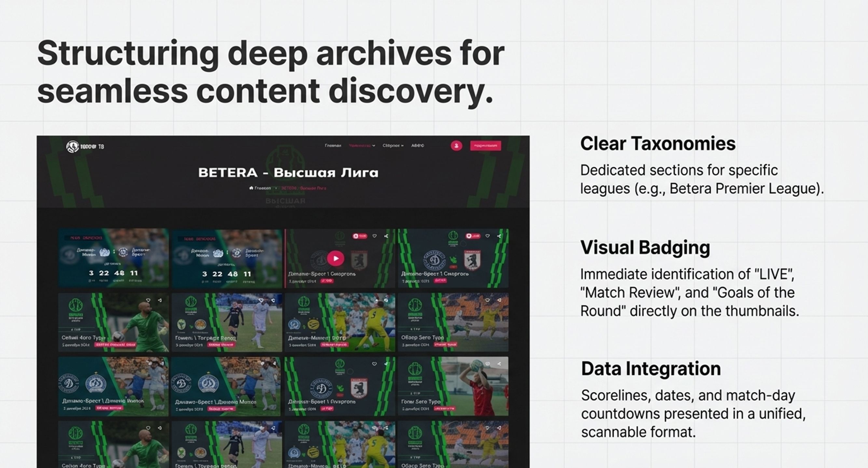Open the first navigation menu item
868x468 pixels.
click(x=333, y=145)
